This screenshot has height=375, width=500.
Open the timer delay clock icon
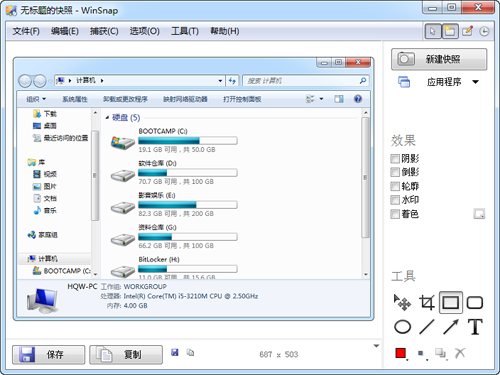484,32
